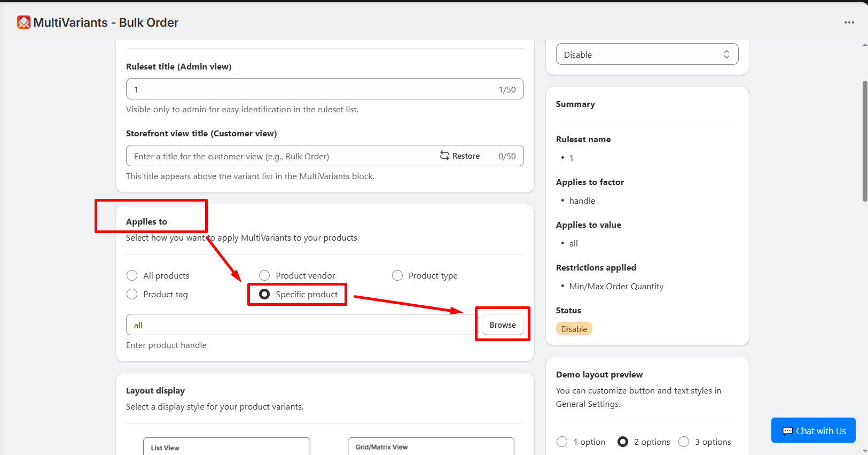Click the Restore arrows icon
Screen dimensions: 868x455
click(x=444, y=156)
